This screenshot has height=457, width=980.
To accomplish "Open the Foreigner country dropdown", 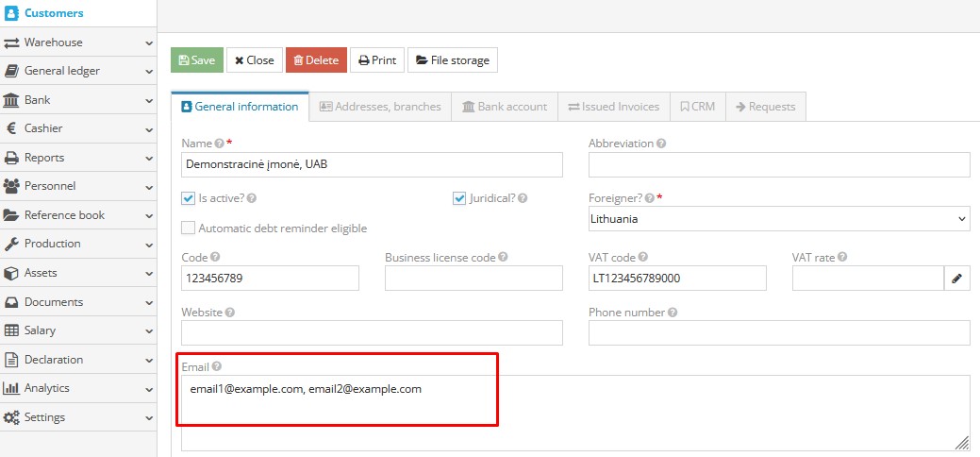I will click(x=778, y=218).
